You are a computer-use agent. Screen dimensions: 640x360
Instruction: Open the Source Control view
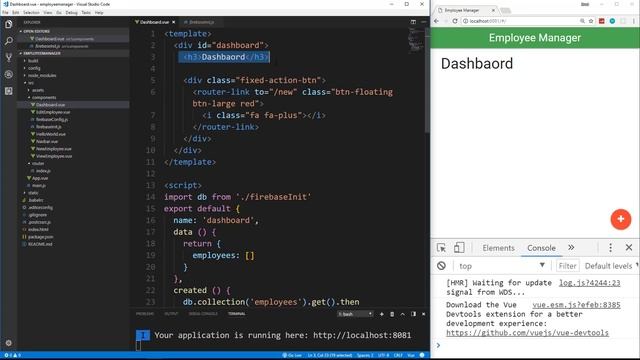click(x=9, y=58)
